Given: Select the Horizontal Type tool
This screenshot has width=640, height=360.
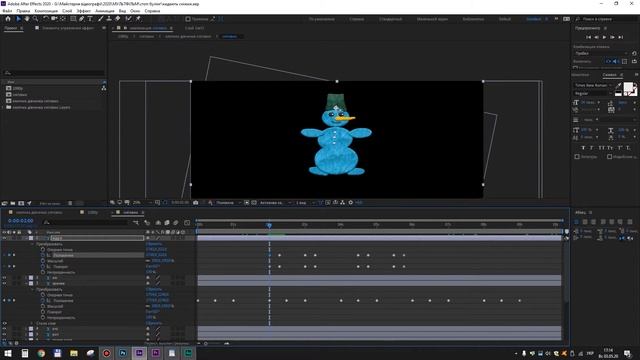Looking at the screenshot, I should tap(90, 19).
